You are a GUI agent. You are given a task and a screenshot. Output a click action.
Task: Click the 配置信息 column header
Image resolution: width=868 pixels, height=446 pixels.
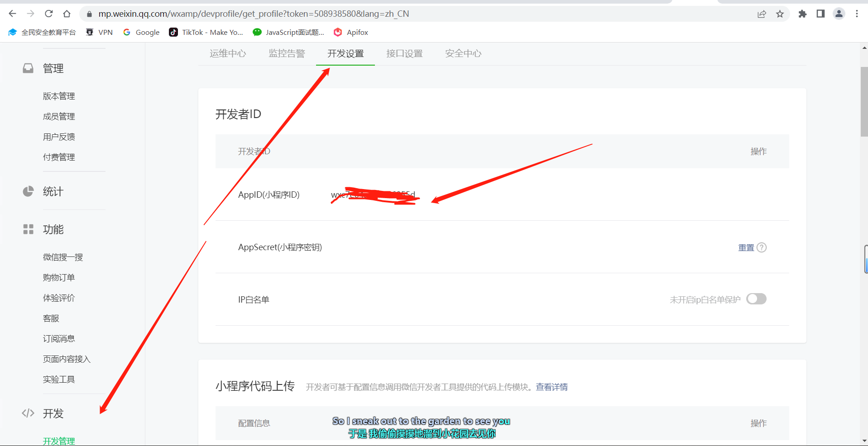coord(254,423)
